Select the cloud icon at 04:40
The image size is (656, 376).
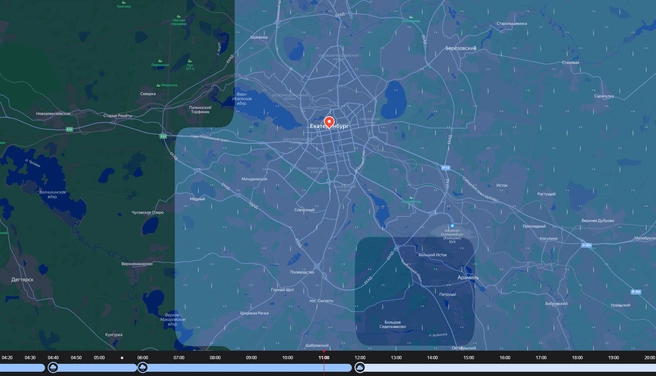53,368
